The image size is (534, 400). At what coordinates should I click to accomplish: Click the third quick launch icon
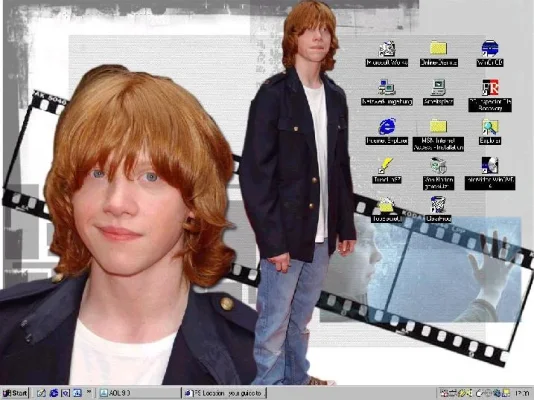pyautogui.click(x=65, y=393)
